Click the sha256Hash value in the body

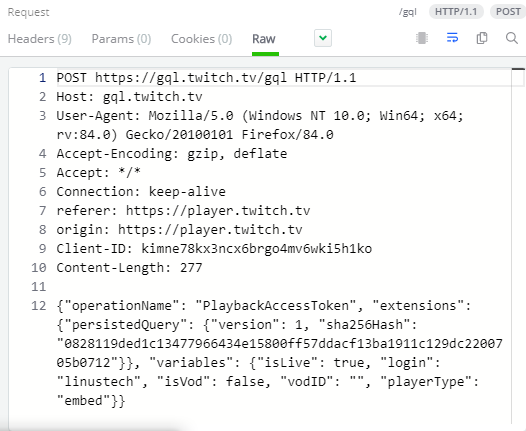pos(279,353)
